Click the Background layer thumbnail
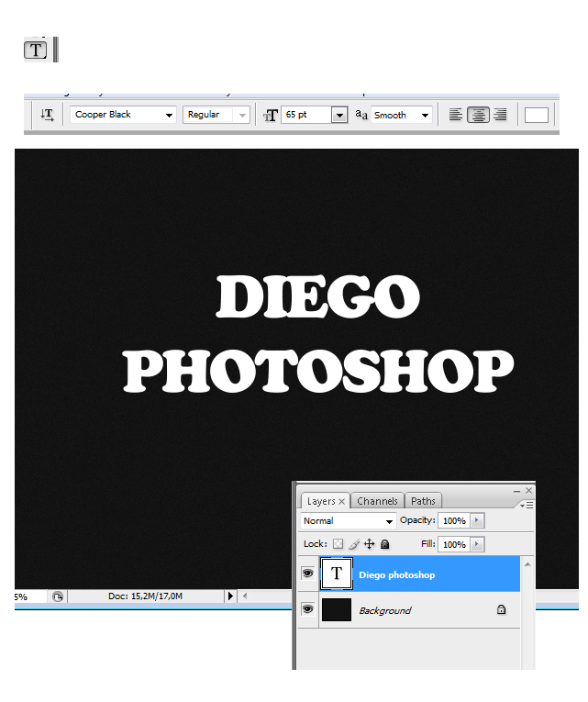The width and height of the screenshot is (588, 702). click(337, 609)
